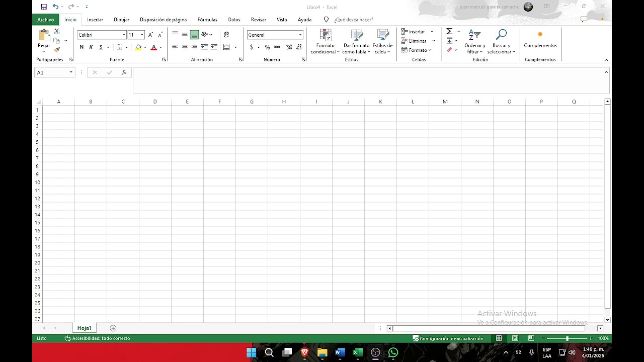
Task: Click the ¿Qué desea hacer? search box
Action: click(354, 20)
